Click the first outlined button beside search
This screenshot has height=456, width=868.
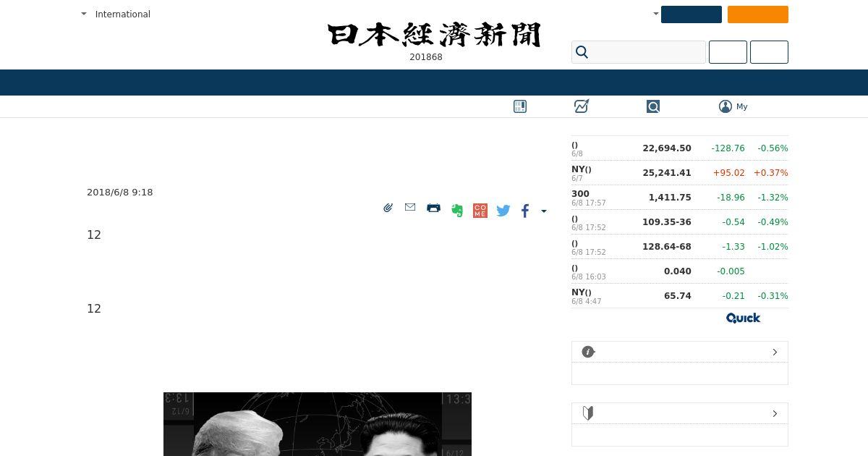click(x=728, y=52)
